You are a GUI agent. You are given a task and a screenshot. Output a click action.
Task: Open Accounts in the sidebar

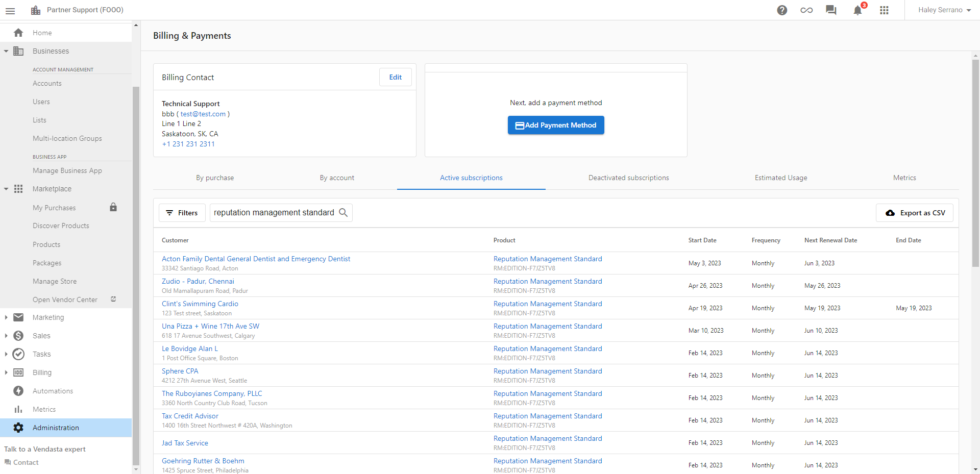pyautogui.click(x=47, y=83)
